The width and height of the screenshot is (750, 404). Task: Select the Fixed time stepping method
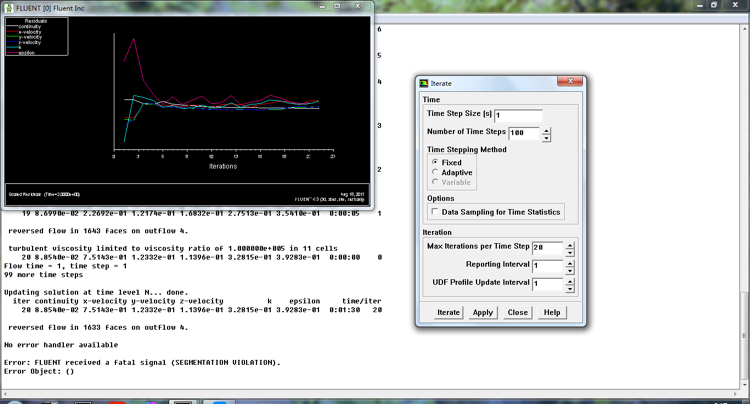435,162
